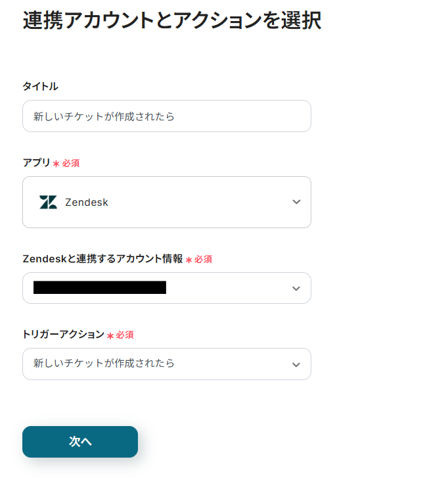Screen dimensions: 448x478
Task: Open trigger dropdown showing 新しいチケットが作成されたら
Action: pos(104,364)
